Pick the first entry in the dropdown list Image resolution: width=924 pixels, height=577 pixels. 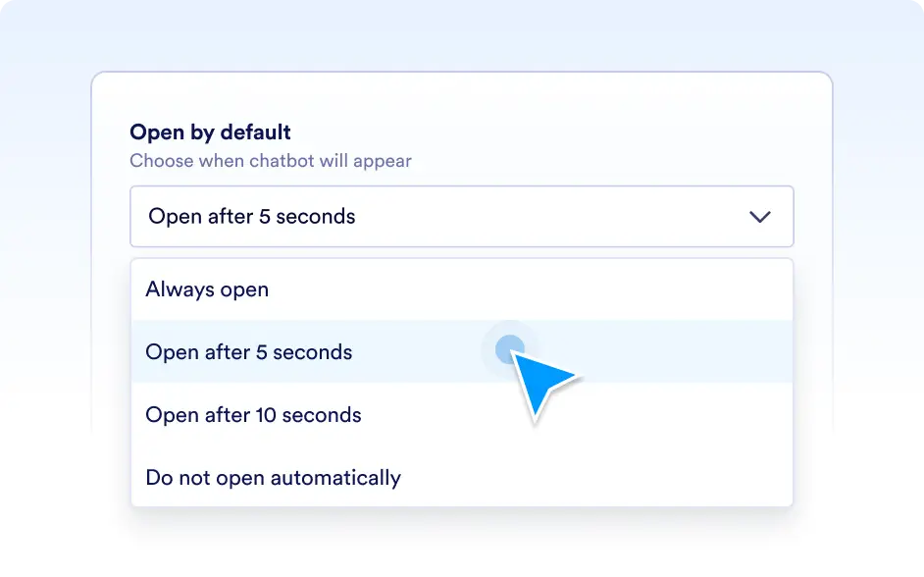(461, 289)
